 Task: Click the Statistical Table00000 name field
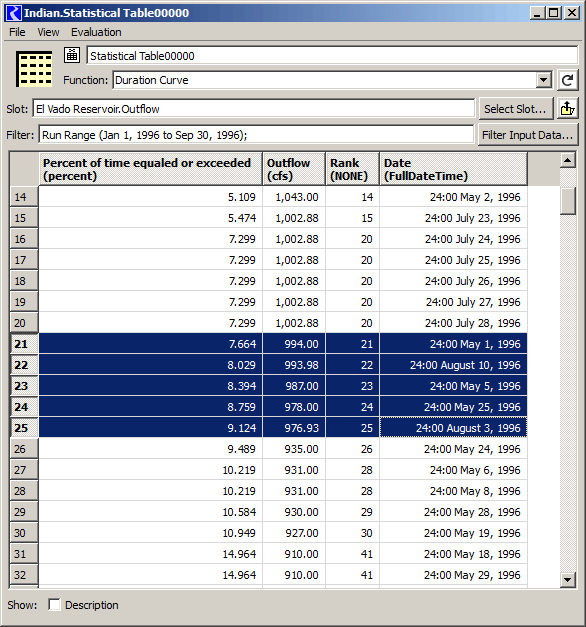tap(332, 56)
